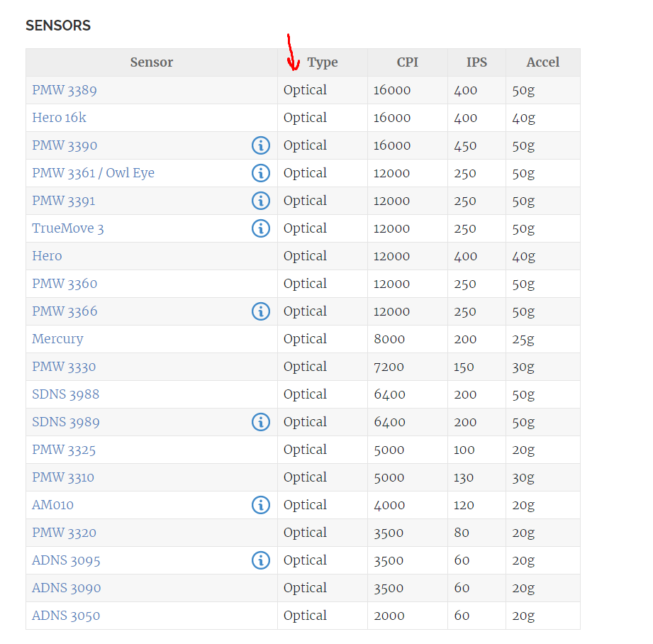Open PMW 3360 link
Image resolution: width=653 pixels, height=644 pixels.
click(x=65, y=284)
